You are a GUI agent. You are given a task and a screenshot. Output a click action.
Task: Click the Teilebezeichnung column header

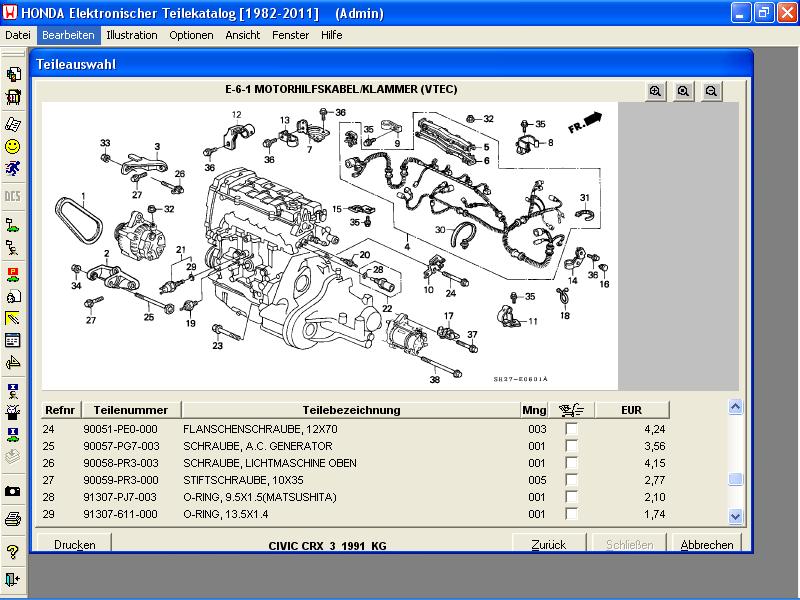351,410
